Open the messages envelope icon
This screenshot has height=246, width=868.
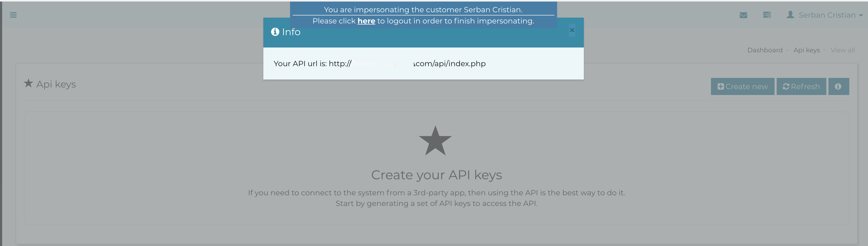[x=743, y=15]
